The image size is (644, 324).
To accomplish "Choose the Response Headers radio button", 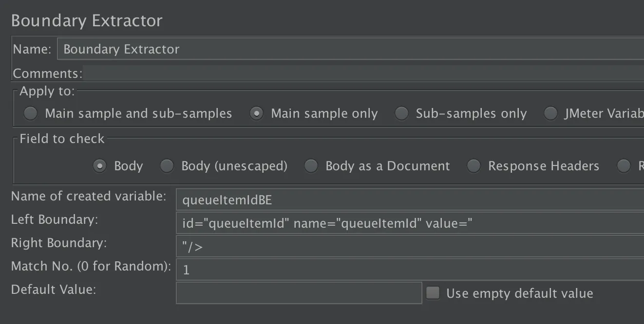I will (474, 166).
